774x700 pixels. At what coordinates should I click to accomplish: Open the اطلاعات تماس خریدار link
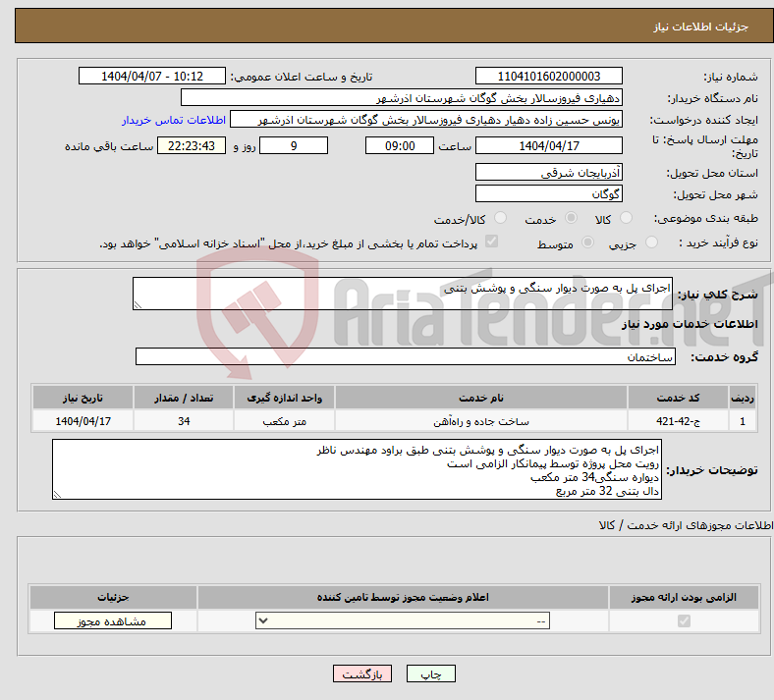coord(174,120)
